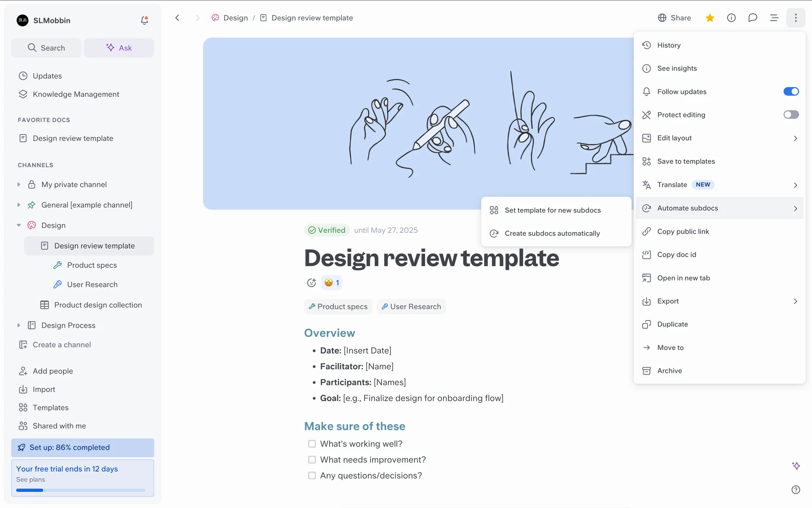Click the See plans link
Screen dimensions: 812x508
point(30,480)
